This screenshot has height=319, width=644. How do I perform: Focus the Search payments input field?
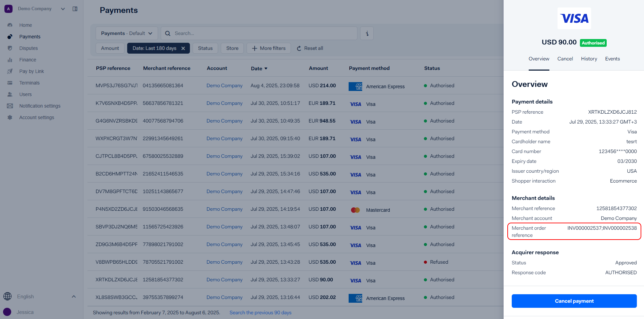[x=259, y=33]
